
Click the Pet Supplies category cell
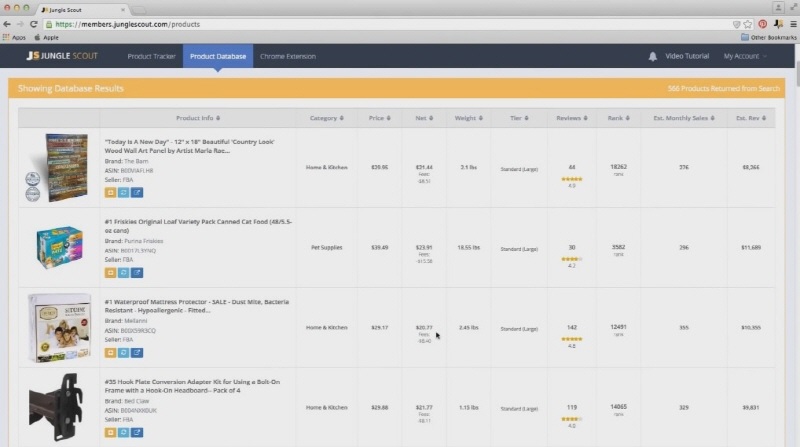(327, 247)
